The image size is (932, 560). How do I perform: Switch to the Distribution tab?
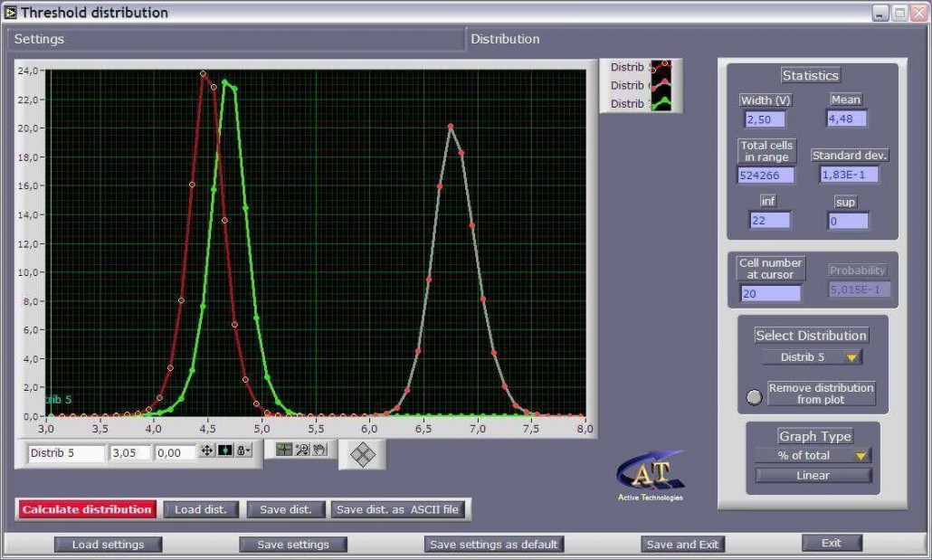click(x=505, y=40)
